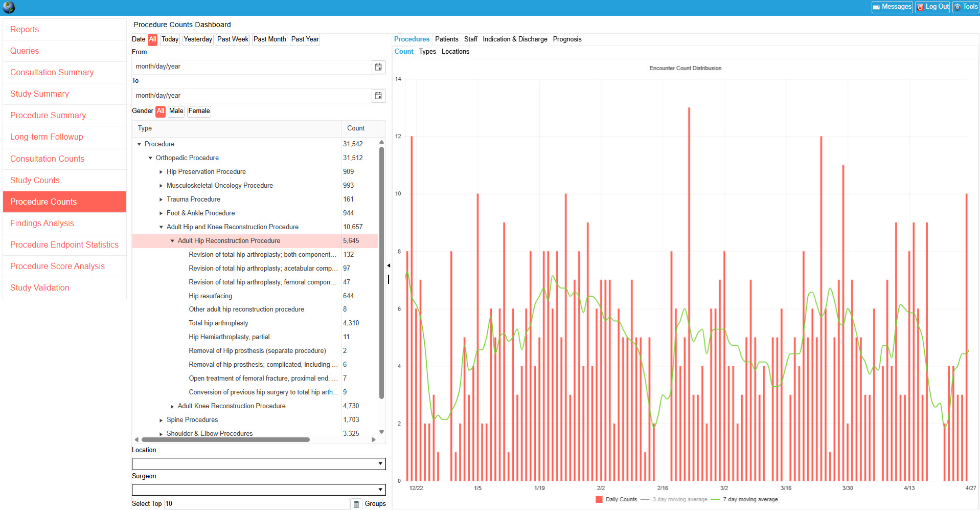This screenshot has width=980, height=510.
Task: Click the tree horizontal scrollbar thumb
Action: tap(225, 439)
